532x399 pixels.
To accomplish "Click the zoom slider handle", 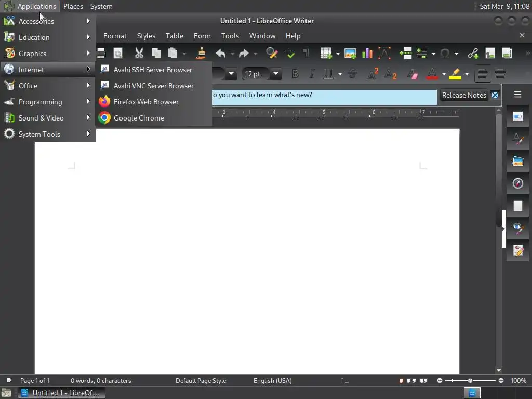I will [x=470, y=381].
